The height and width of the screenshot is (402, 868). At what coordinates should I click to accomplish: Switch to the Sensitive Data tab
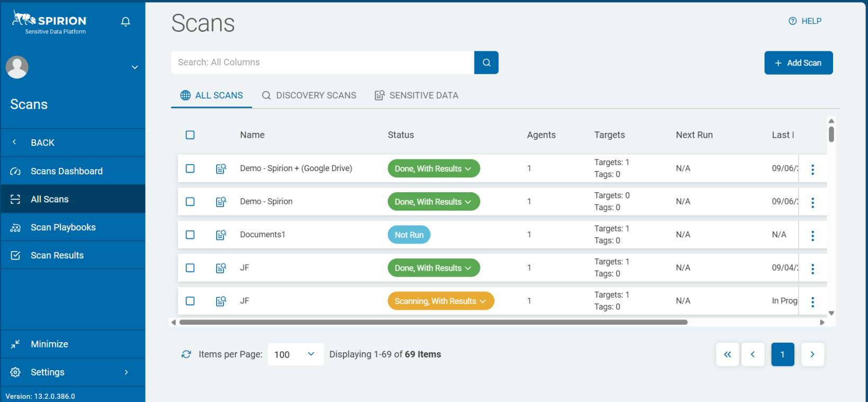pyautogui.click(x=417, y=95)
